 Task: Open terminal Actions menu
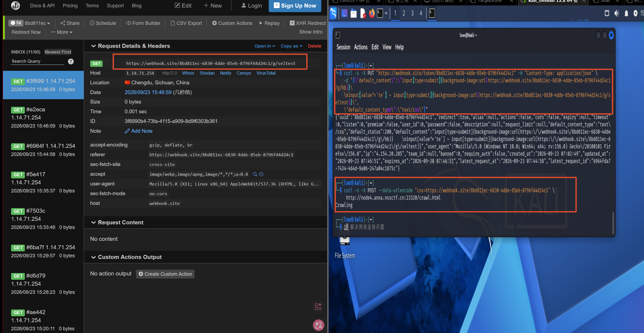360,47
